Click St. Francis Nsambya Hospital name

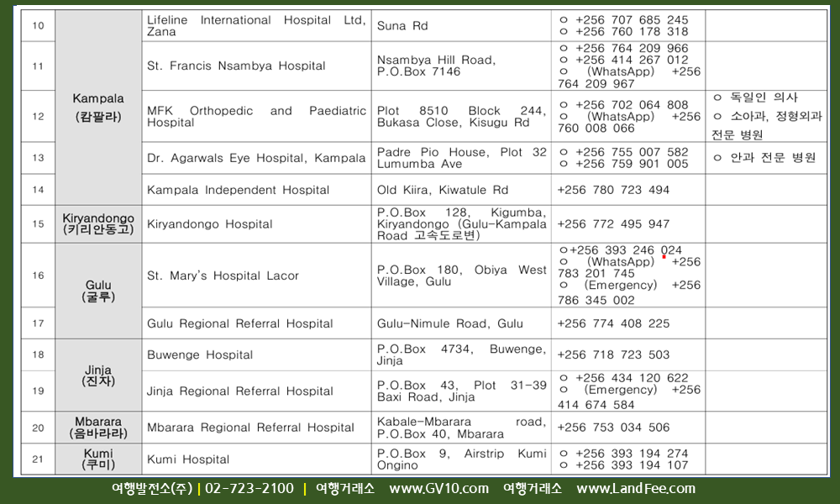point(236,66)
